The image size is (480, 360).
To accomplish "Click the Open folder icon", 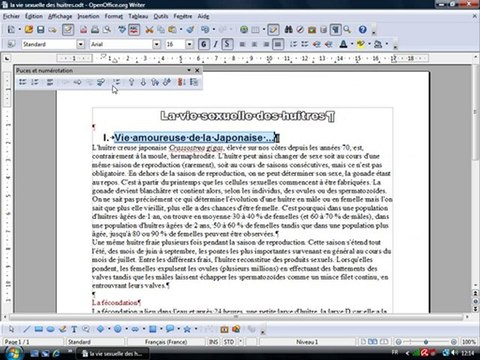I will 29,30.
